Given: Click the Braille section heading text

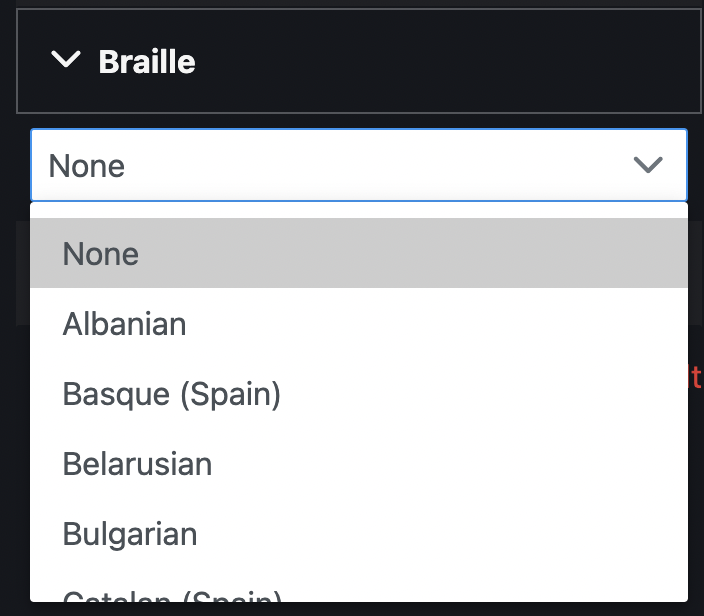Looking at the screenshot, I should click(x=147, y=62).
